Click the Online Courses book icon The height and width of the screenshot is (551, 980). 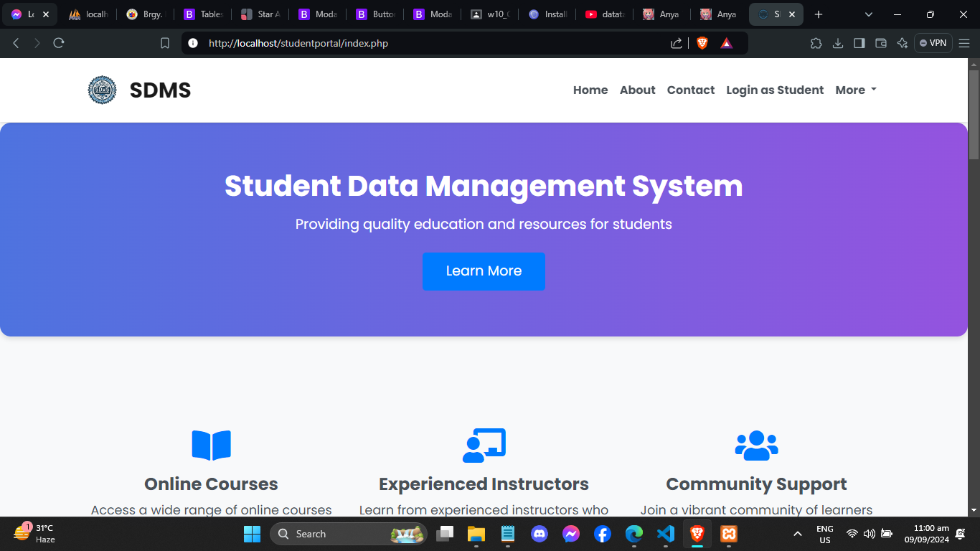click(211, 445)
